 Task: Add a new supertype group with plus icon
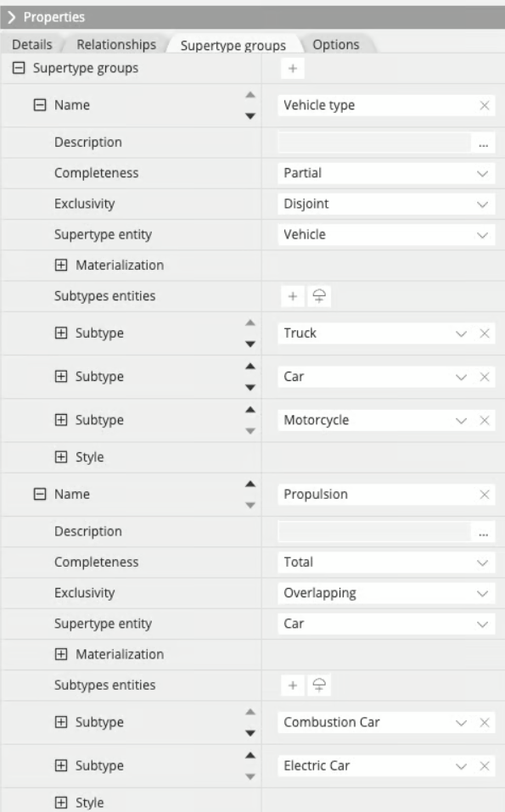[x=293, y=69]
